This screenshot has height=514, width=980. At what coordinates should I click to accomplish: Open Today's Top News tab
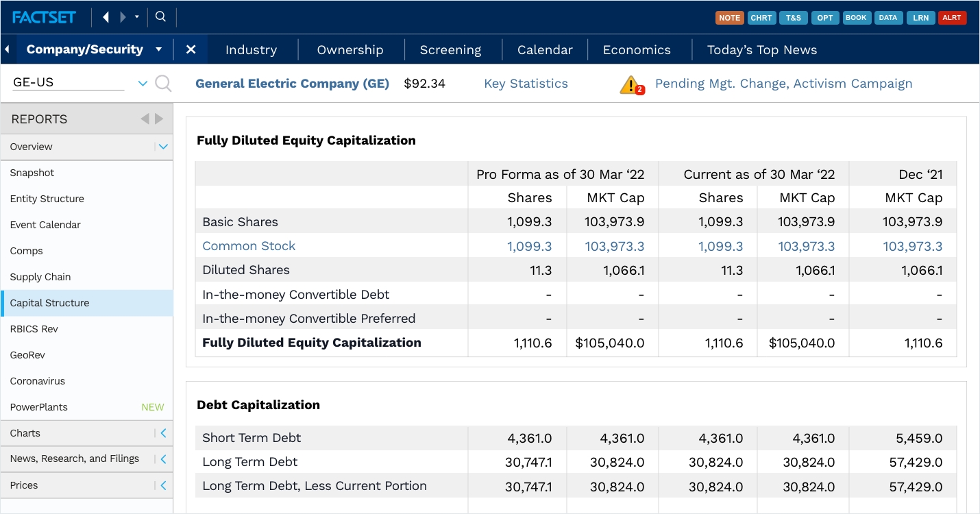(x=762, y=50)
